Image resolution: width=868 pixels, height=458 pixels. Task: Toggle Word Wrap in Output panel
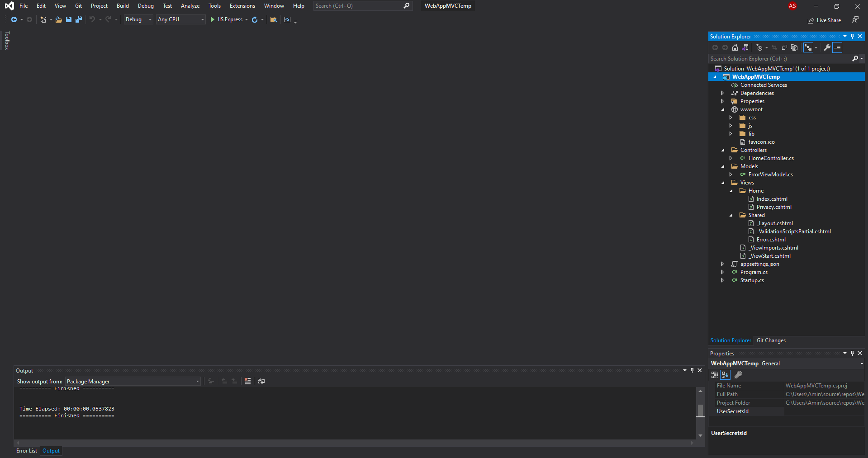tap(261, 381)
